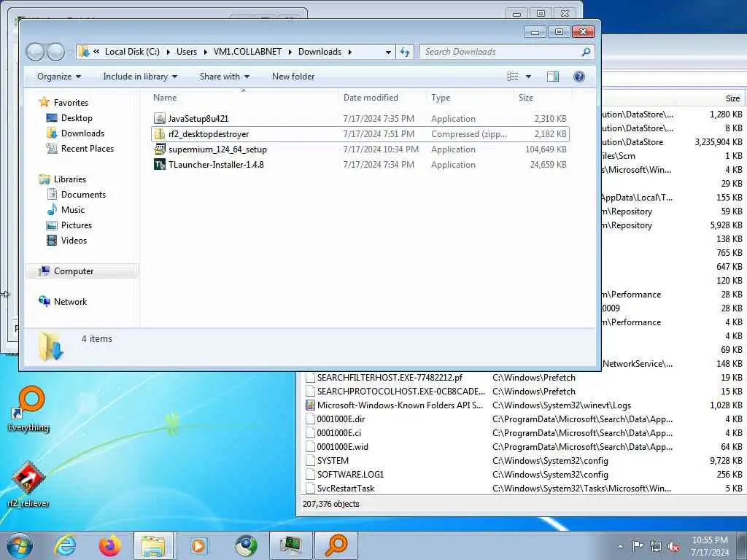Select the JavaSetup8u421 file icon
The image size is (747, 560).
(160, 119)
